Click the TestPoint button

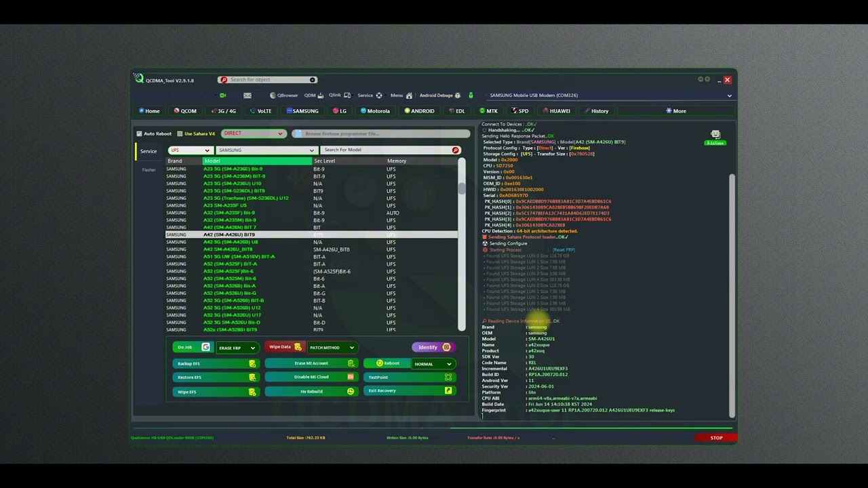409,377
